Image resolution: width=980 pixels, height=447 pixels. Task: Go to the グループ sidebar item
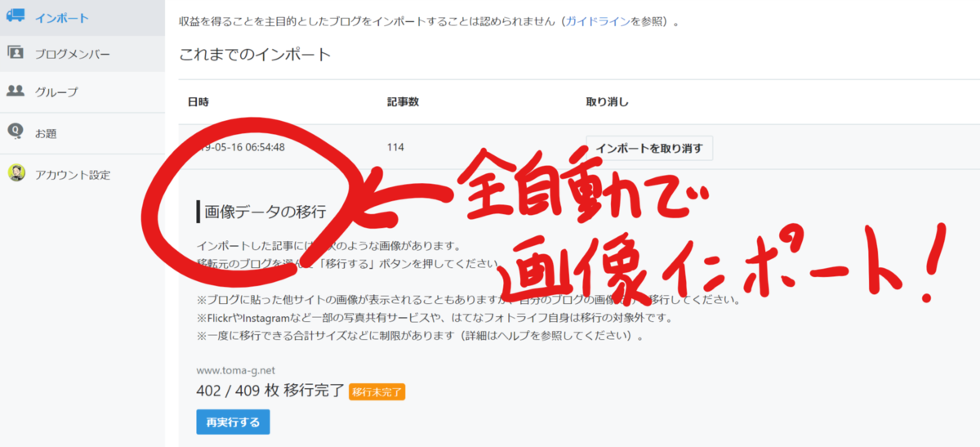click(82, 92)
